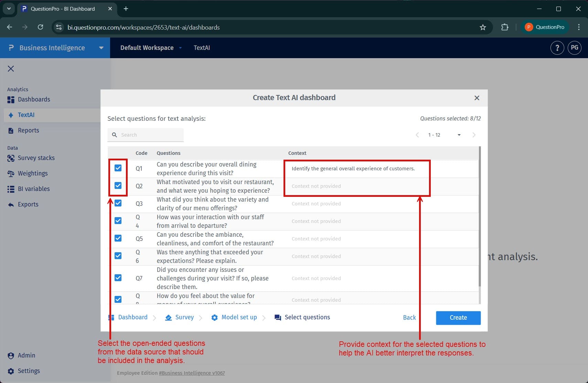Click the TextAI breadcrumb in header
This screenshot has height=383, width=588.
coord(202,48)
